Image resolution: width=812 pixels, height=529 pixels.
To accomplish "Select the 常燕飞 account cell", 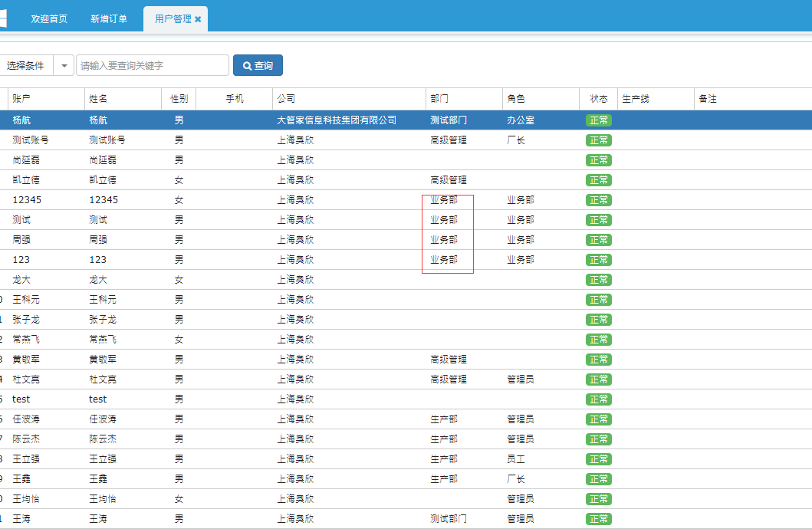I will click(x=26, y=340).
